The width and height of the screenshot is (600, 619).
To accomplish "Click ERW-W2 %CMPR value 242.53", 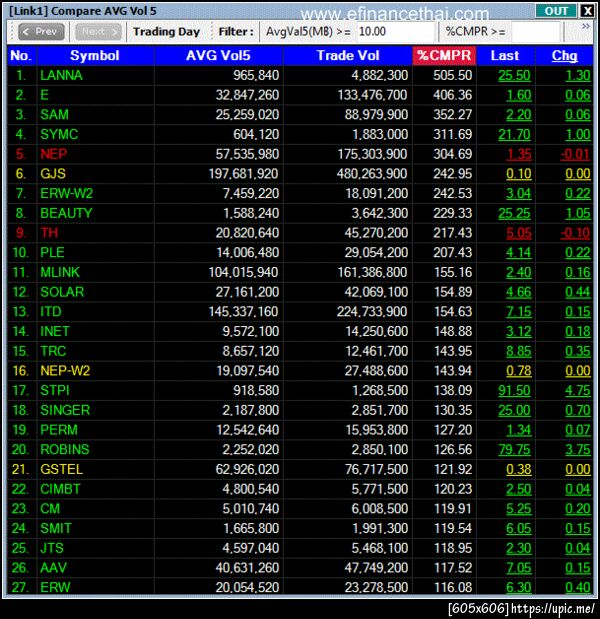I will pos(452,193).
